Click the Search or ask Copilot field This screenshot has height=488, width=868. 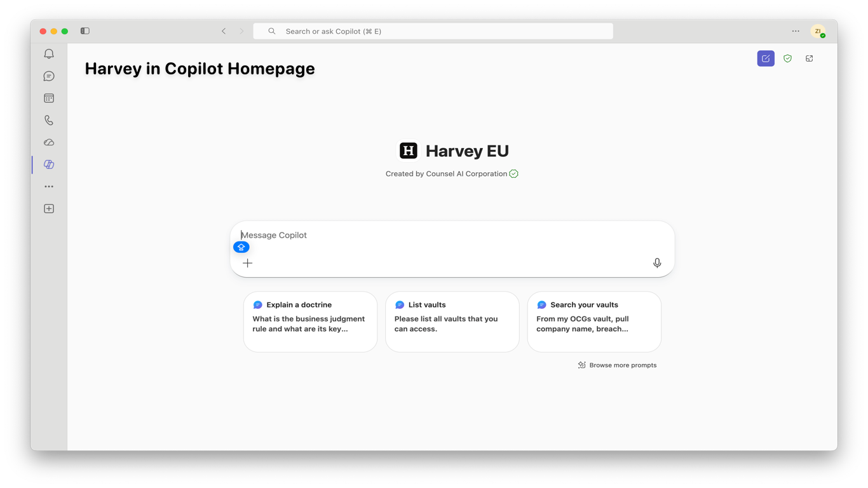click(433, 31)
